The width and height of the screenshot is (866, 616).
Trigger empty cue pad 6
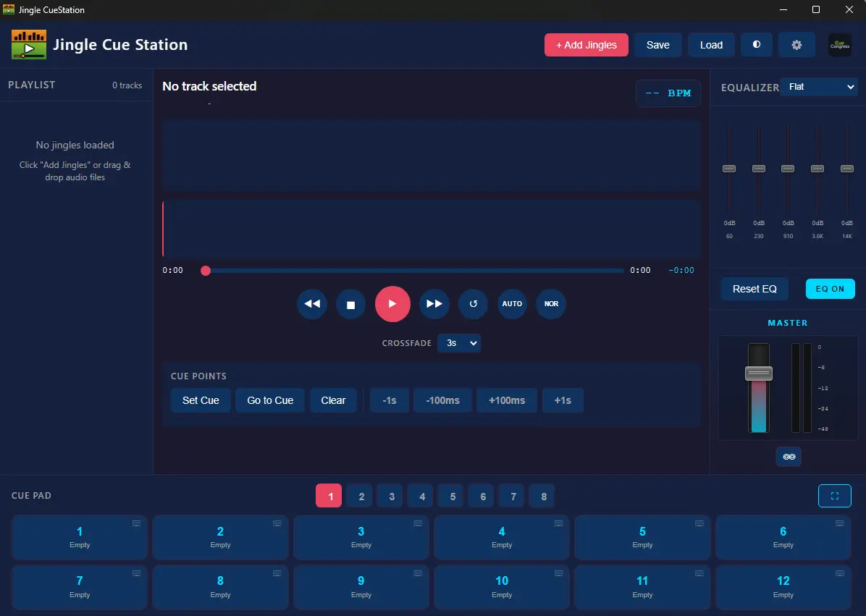click(x=783, y=537)
